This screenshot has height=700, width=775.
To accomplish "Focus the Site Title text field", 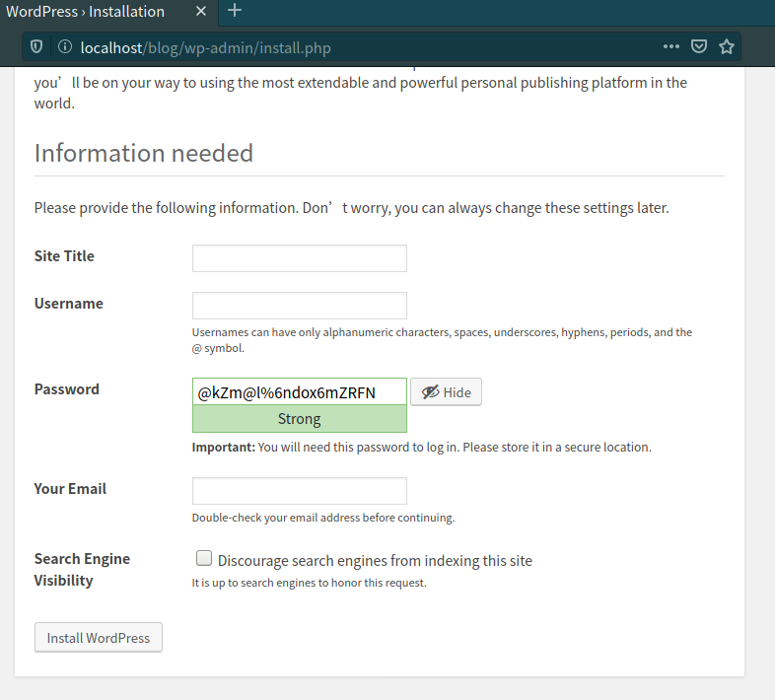I will (x=299, y=258).
